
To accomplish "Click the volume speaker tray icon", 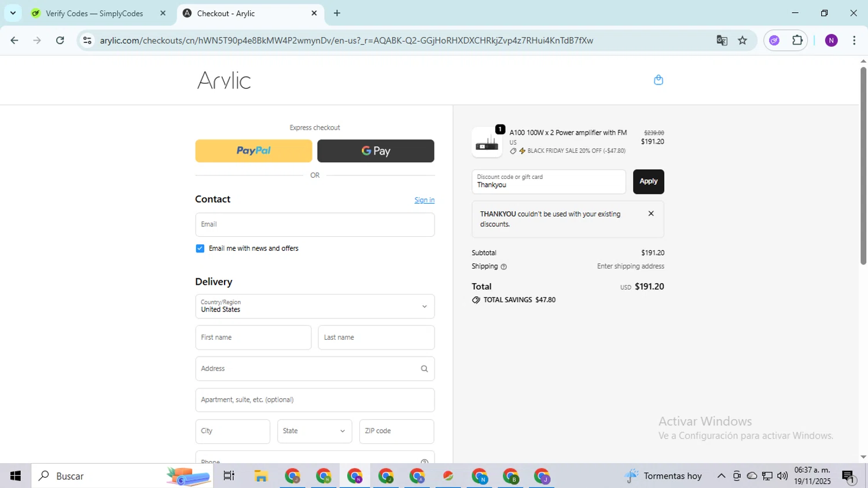I will click(782, 476).
